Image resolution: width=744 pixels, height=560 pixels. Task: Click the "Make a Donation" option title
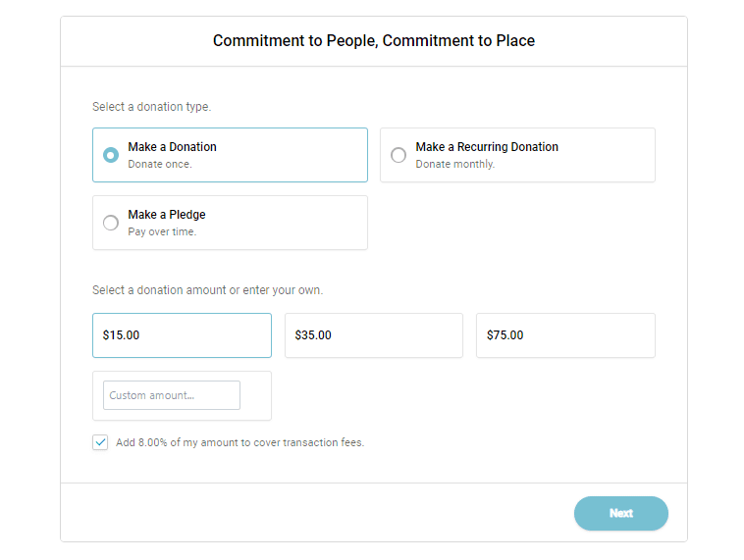[x=172, y=147]
